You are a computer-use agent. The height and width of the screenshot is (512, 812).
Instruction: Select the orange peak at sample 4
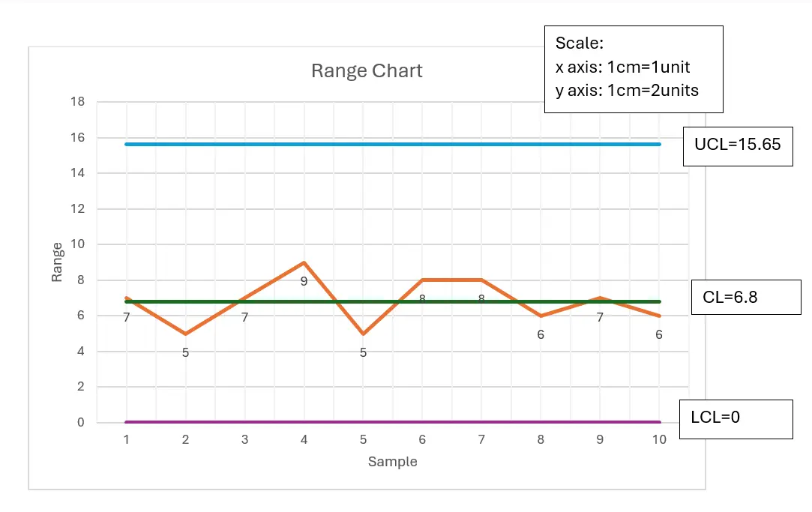(304, 263)
